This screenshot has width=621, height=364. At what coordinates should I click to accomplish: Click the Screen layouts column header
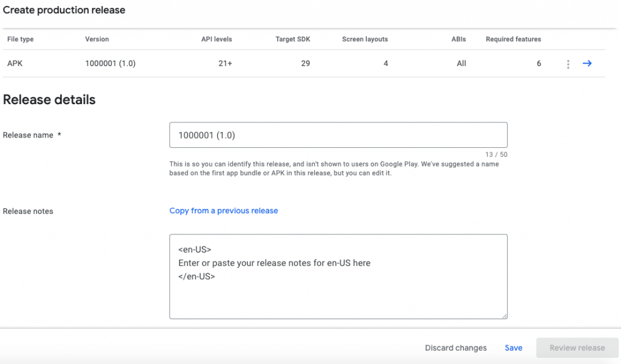click(x=364, y=39)
